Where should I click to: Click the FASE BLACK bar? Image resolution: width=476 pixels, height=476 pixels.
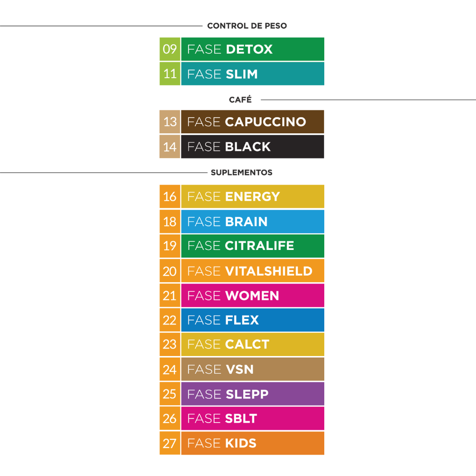click(x=252, y=147)
